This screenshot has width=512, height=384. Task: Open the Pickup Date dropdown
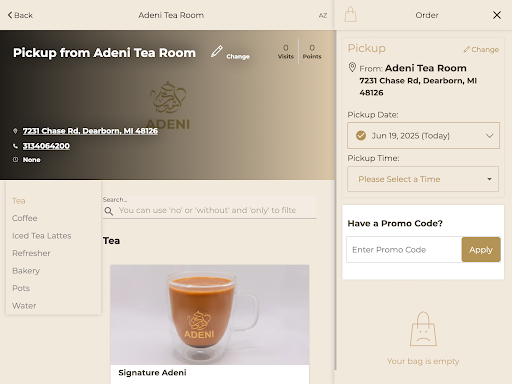click(423, 135)
